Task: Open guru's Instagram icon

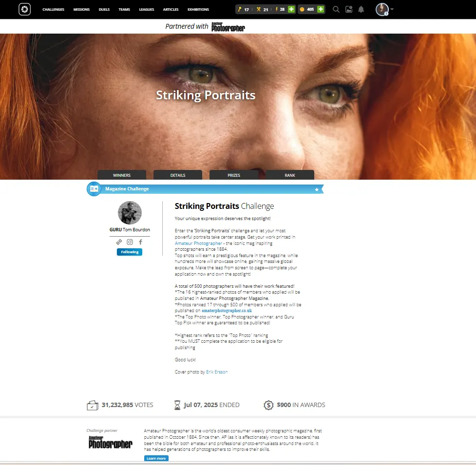Action: (130, 242)
